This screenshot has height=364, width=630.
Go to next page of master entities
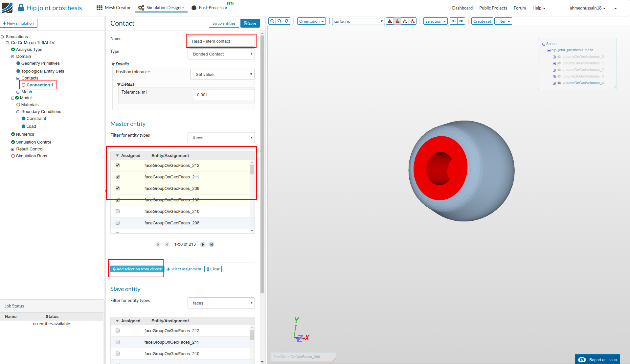(203, 244)
